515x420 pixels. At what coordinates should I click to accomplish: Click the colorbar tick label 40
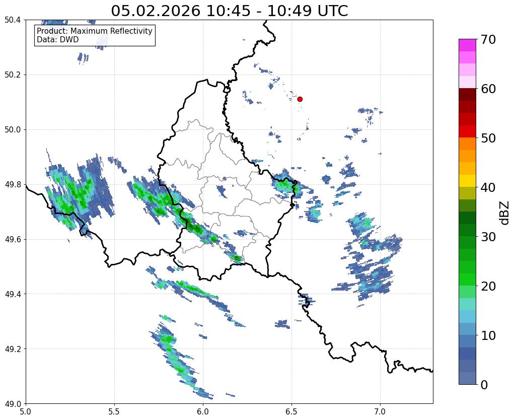488,187
